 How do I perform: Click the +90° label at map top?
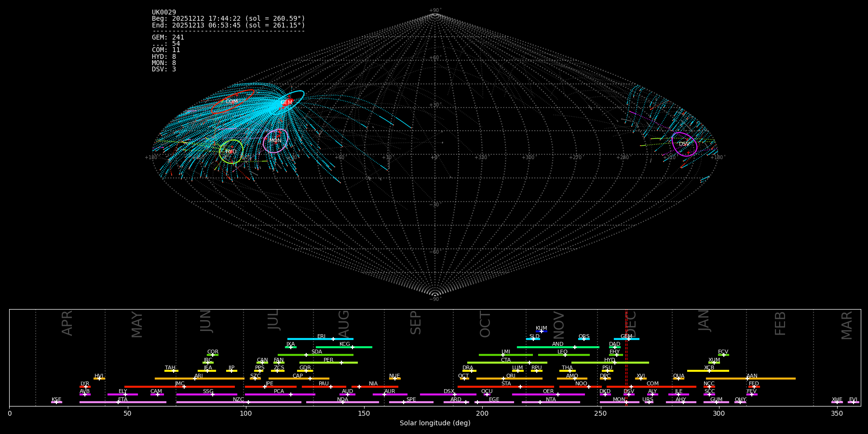point(435,11)
